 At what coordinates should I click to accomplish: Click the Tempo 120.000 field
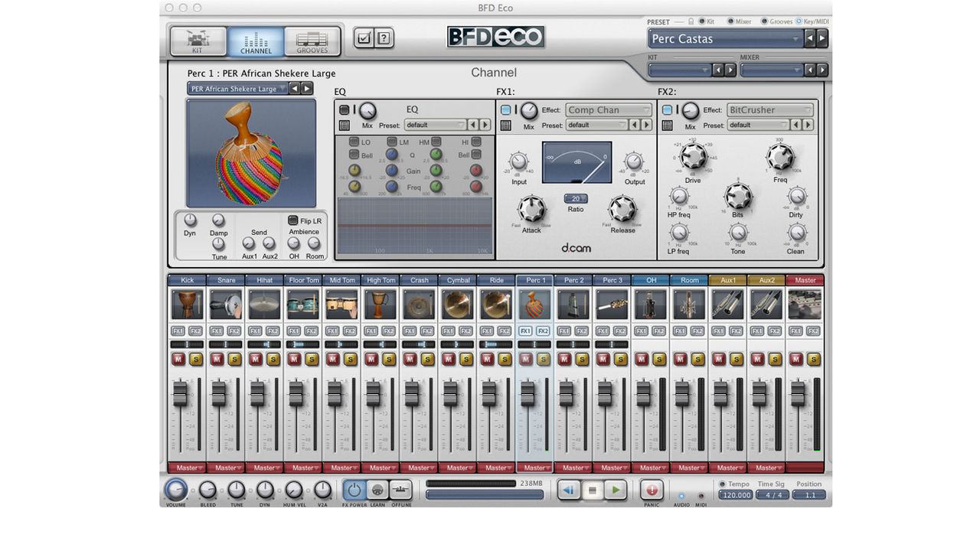click(736, 495)
